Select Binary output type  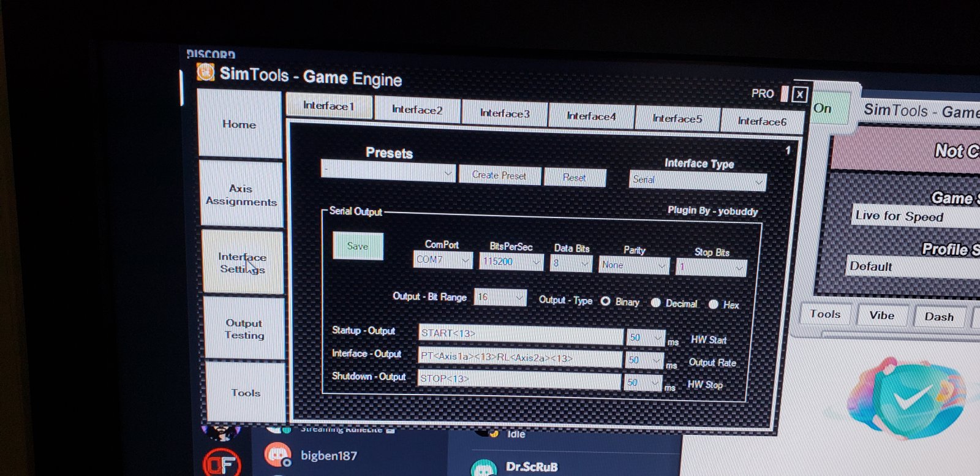tap(605, 301)
